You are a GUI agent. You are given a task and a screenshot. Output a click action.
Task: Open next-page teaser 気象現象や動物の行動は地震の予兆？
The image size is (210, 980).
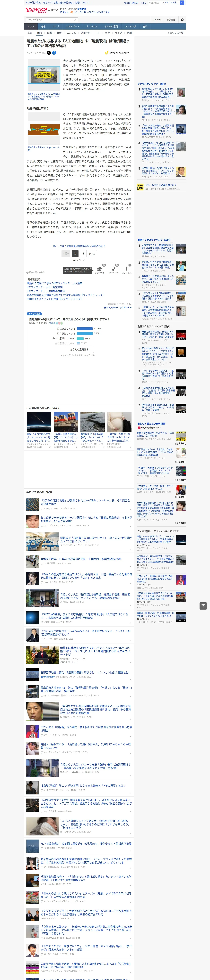point(79,246)
